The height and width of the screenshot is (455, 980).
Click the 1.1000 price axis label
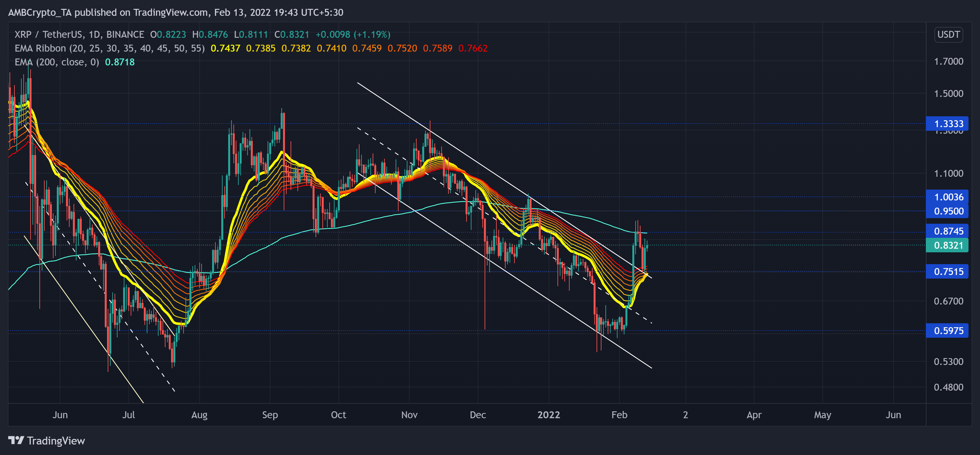point(948,174)
